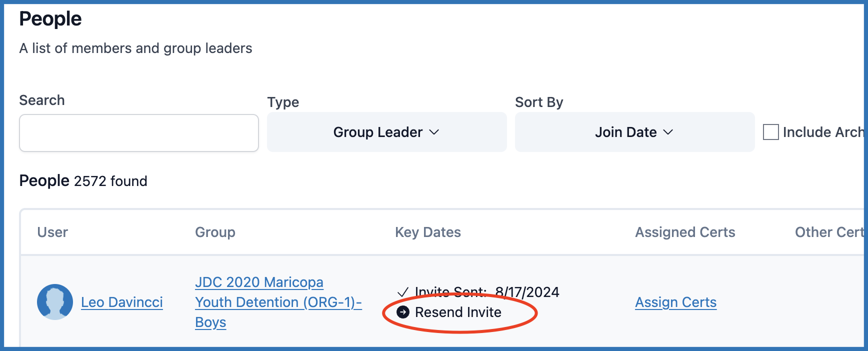This screenshot has height=351, width=868.
Task: Click the chevron beside Group Leader
Action: pyautogui.click(x=434, y=132)
